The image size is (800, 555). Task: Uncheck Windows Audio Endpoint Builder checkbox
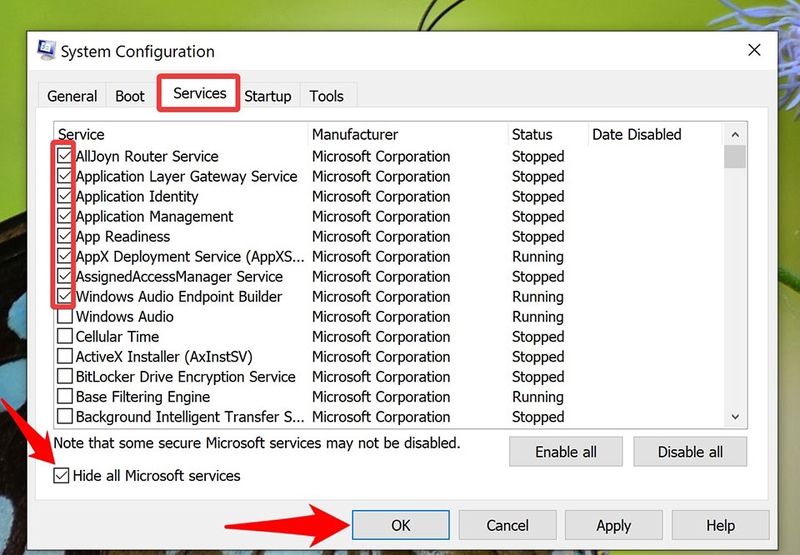[64, 296]
